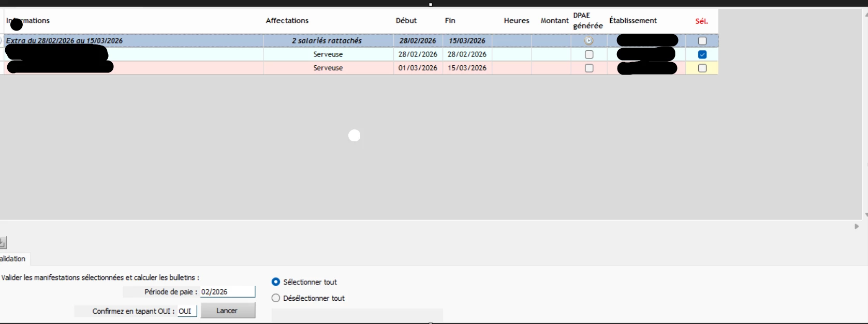The image size is (868, 324).
Task: Click the Fin column header
Action: coord(450,21)
